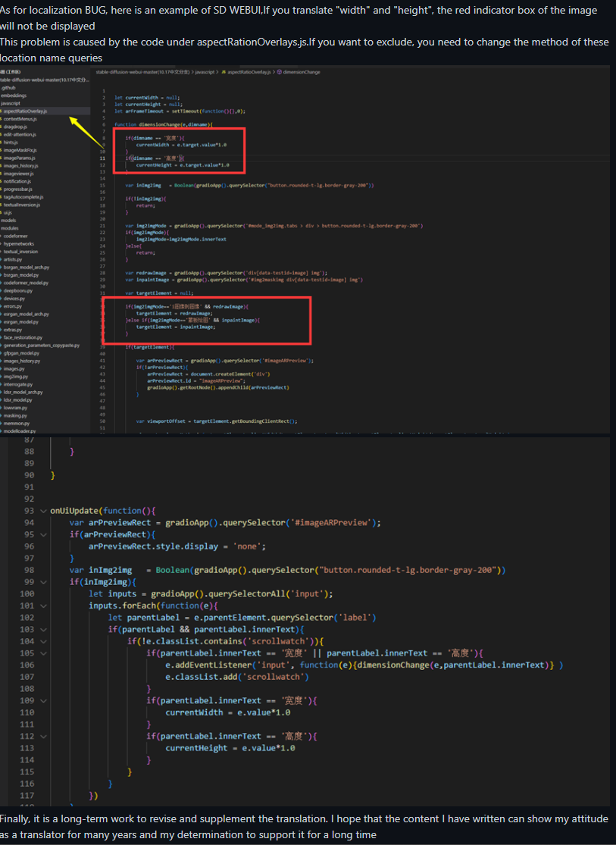Expand the models folder

(8, 221)
